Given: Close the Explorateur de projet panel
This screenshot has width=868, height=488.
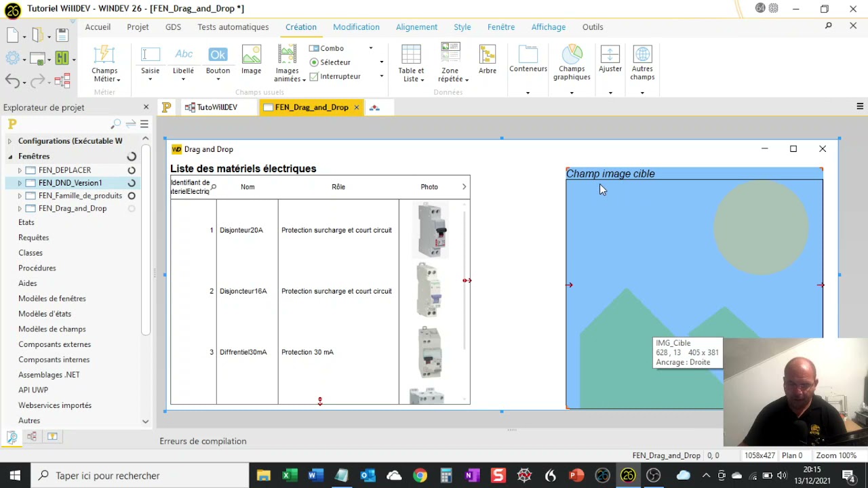Looking at the screenshot, I should click(146, 107).
